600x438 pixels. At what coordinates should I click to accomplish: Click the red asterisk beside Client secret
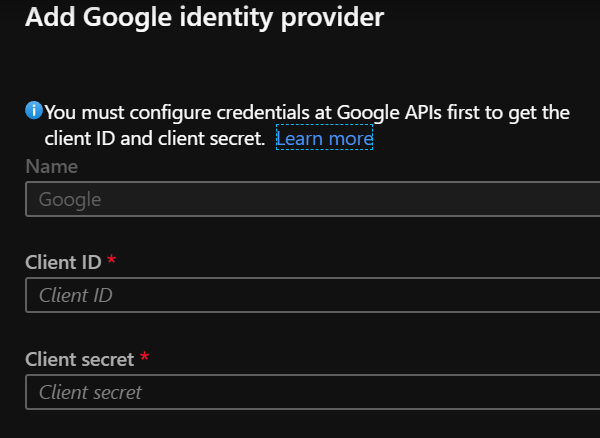pyautogui.click(x=145, y=357)
